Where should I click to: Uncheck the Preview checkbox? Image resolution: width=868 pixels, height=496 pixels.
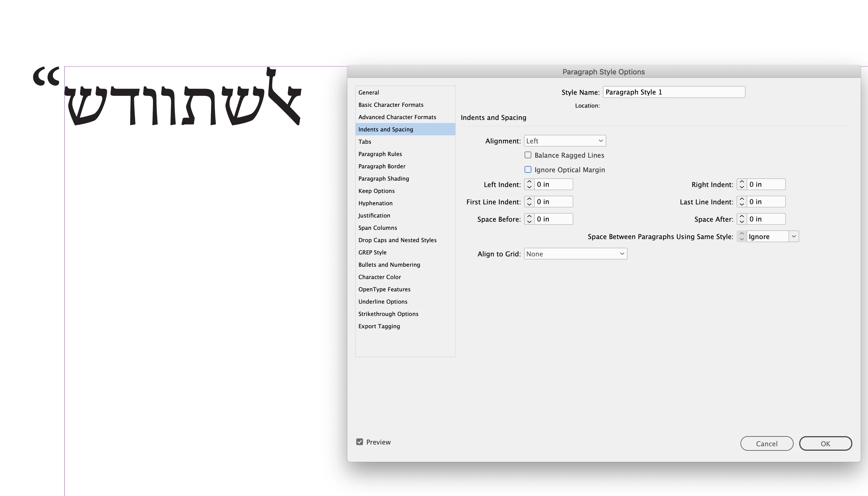(x=359, y=442)
